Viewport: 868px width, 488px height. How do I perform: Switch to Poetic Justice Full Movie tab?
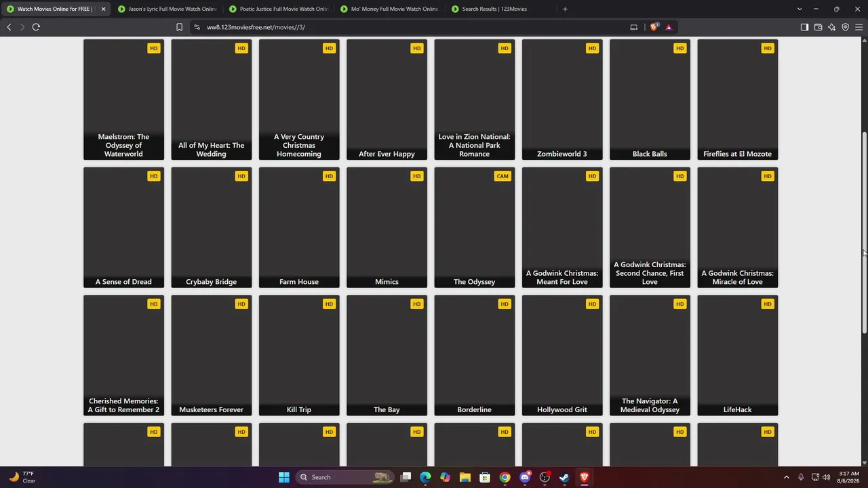coord(278,9)
